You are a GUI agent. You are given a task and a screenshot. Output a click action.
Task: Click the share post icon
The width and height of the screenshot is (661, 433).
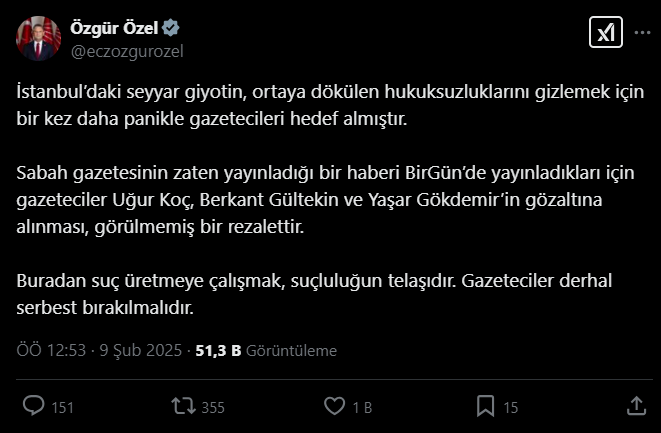(x=634, y=406)
